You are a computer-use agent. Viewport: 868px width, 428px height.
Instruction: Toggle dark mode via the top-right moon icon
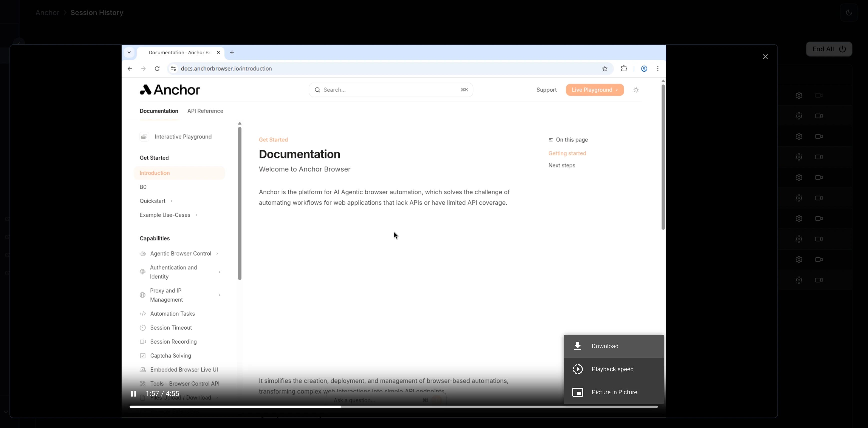click(849, 13)
